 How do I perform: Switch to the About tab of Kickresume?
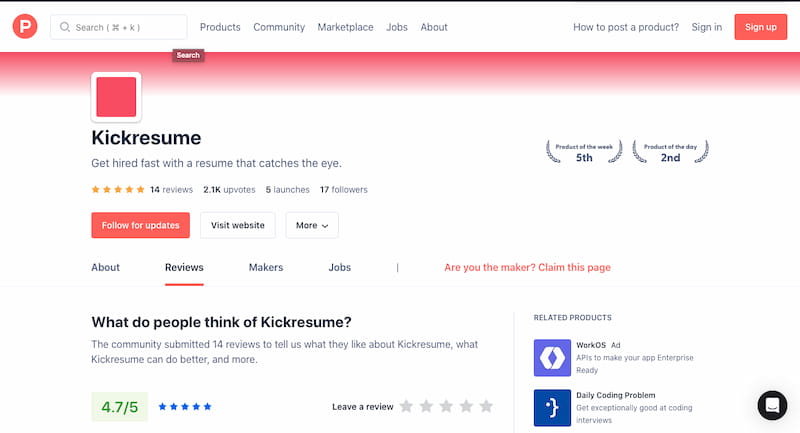click(x=106, y=267)
